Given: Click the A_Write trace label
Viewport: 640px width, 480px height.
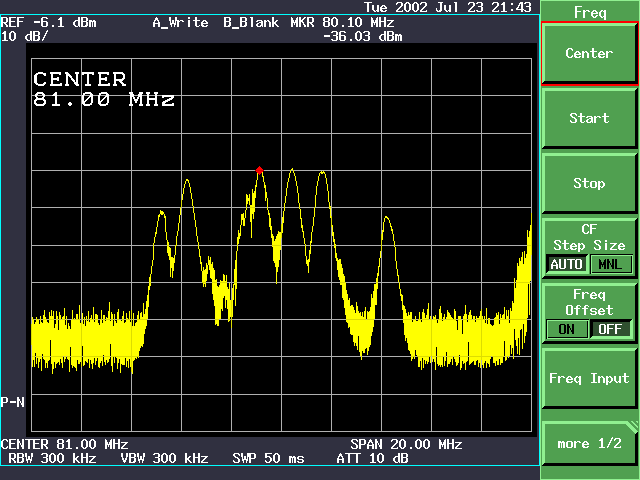Looking at the screenshot, I should pos(180,22).
